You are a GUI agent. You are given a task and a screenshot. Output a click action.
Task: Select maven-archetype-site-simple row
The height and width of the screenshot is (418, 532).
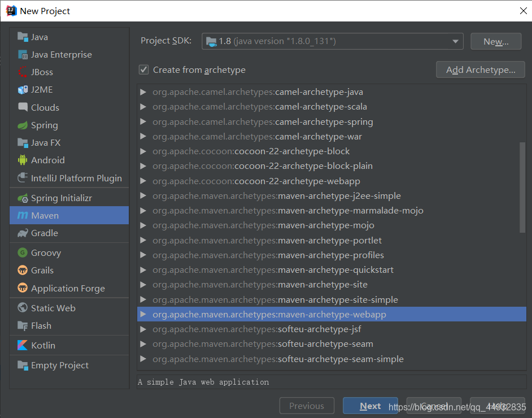[332, 299]
